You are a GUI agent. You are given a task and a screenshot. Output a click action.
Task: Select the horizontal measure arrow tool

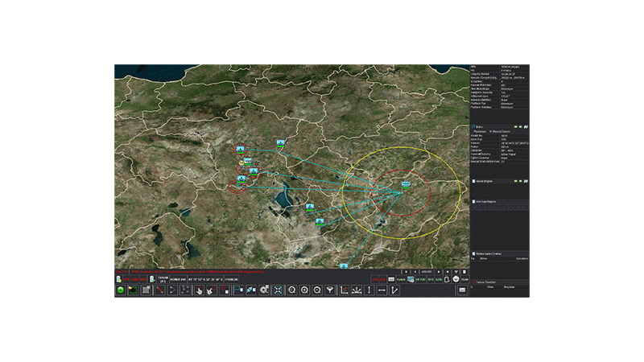[382, 290]
